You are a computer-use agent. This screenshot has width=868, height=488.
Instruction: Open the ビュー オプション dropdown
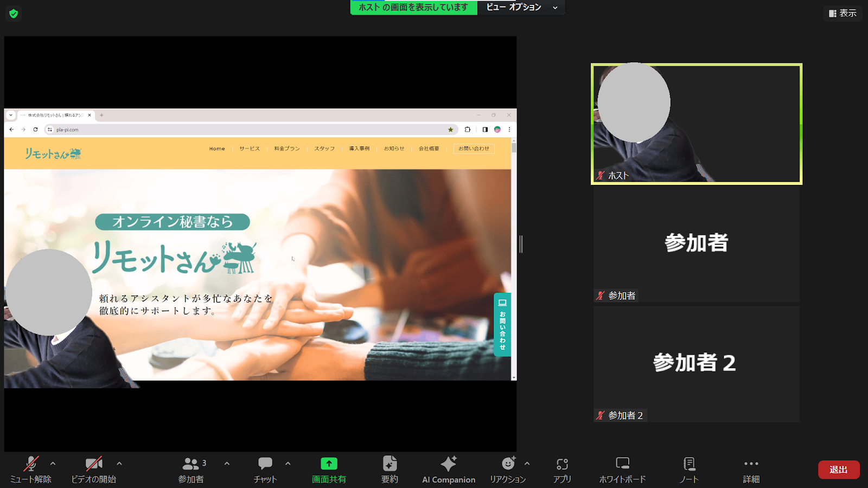point(521,7)
